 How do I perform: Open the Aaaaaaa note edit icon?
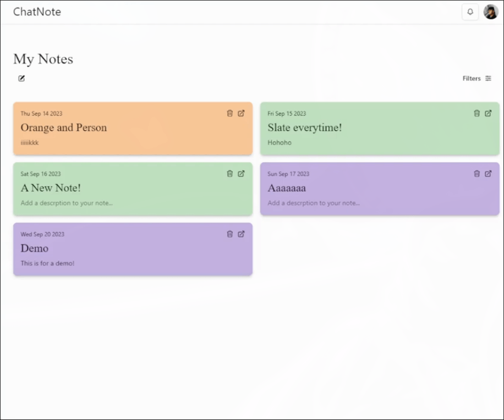(488, 174)
